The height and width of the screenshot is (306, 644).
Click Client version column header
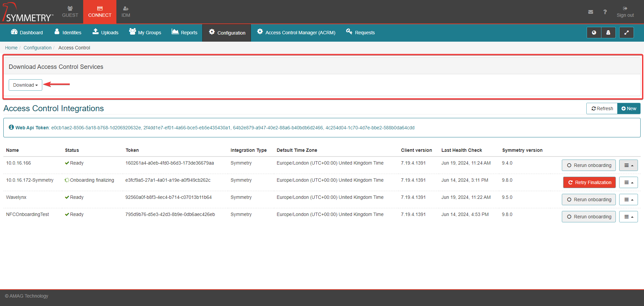(x=416, y=150)
